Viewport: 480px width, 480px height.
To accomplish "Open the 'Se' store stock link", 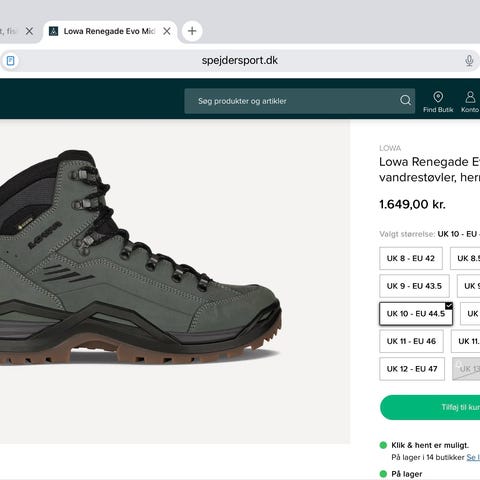I will 473,457.
